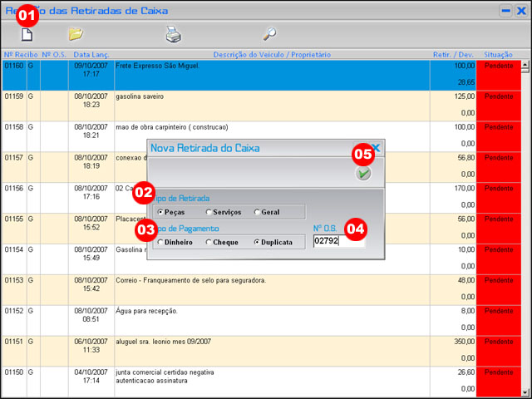The width and height of the screenshot is (532, 399).
Task: Confirm with the green checkmark button
Action: click(x=362, y=173)
